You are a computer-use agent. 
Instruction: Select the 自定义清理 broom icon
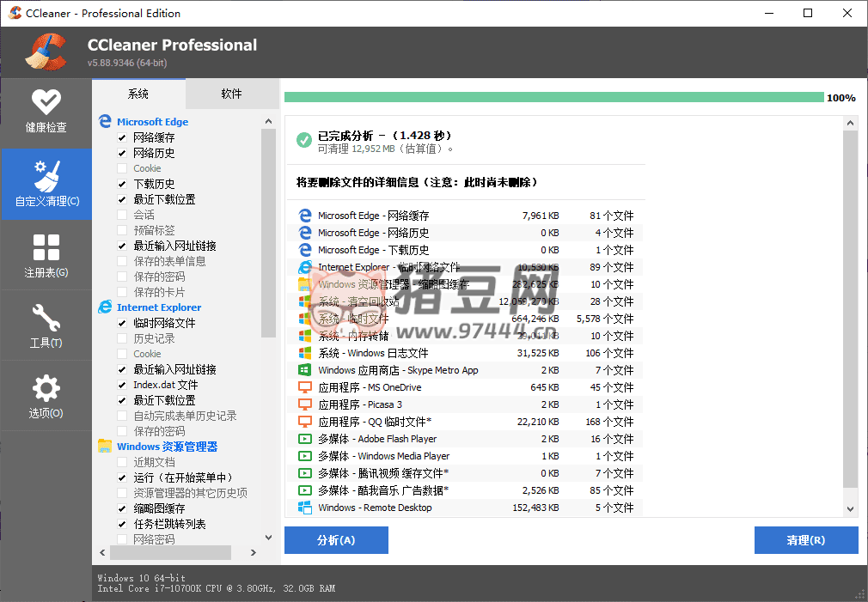pos(46,176)
